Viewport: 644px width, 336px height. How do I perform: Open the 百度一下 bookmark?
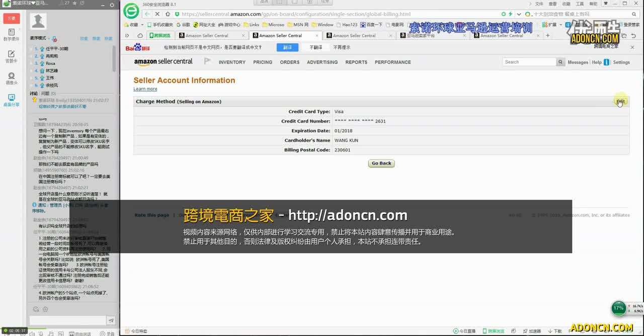click(371, 25)
